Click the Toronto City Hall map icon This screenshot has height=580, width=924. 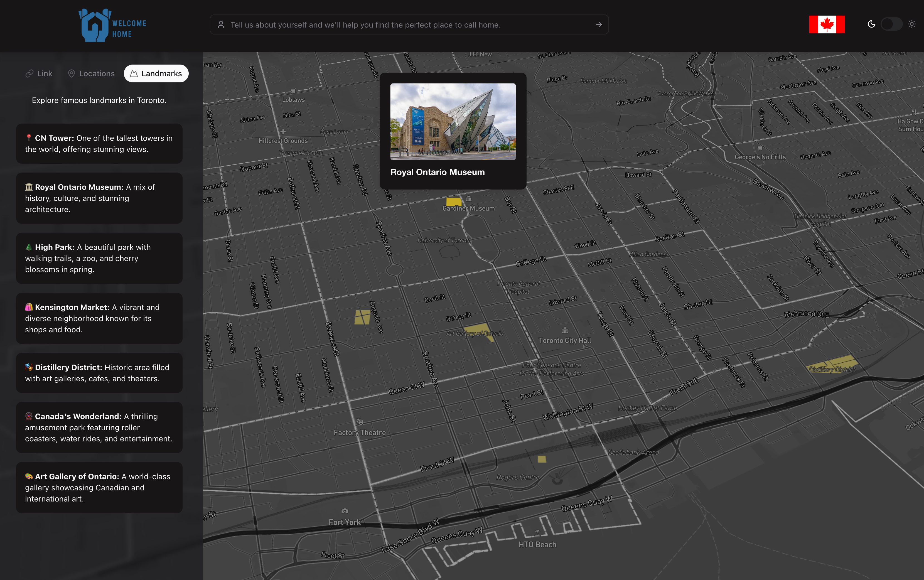click(565, 330)
